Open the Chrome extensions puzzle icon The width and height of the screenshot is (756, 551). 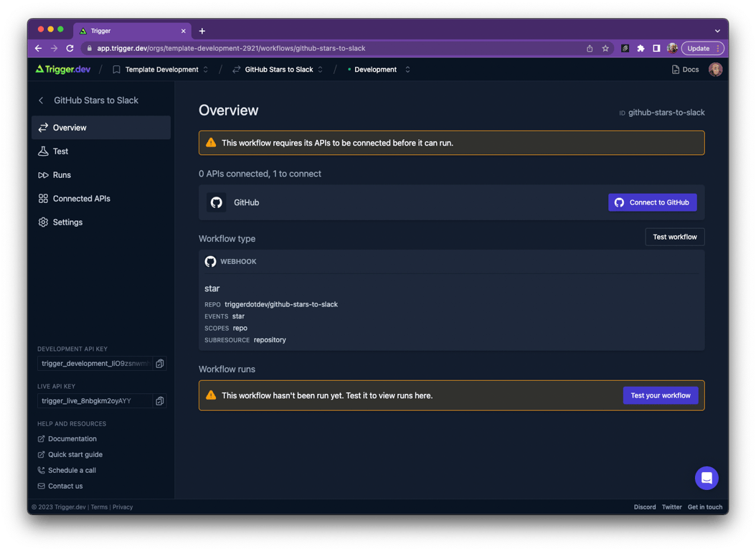point(641,48)
